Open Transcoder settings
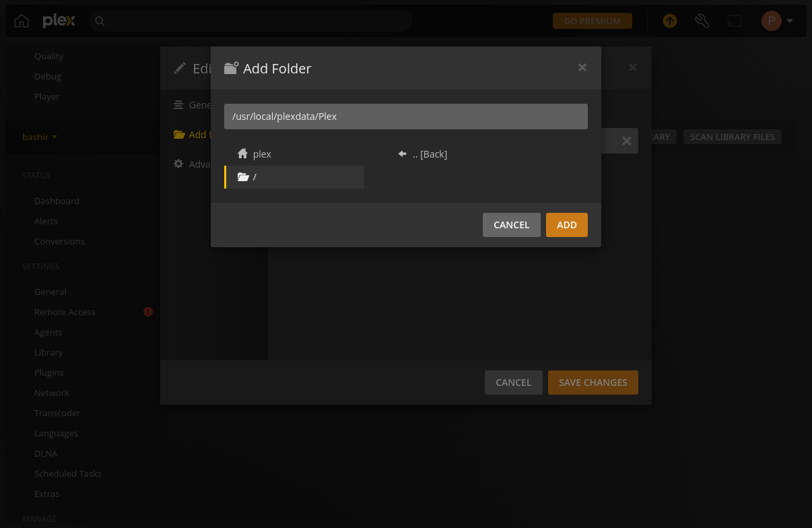The width and height of the screenshot is (812, 528). point(57,413)
